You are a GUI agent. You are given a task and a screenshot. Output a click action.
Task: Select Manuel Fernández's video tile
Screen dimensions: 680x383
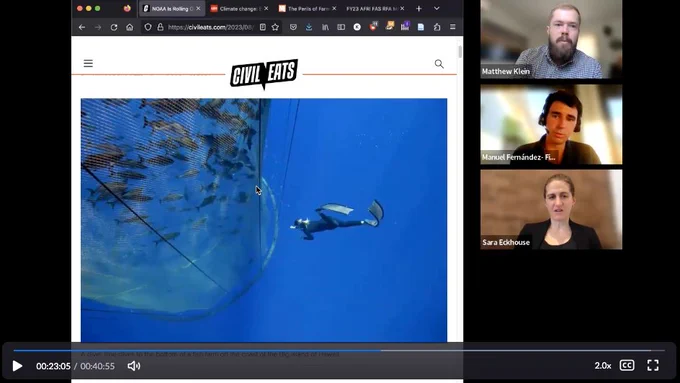coord(551,124)
